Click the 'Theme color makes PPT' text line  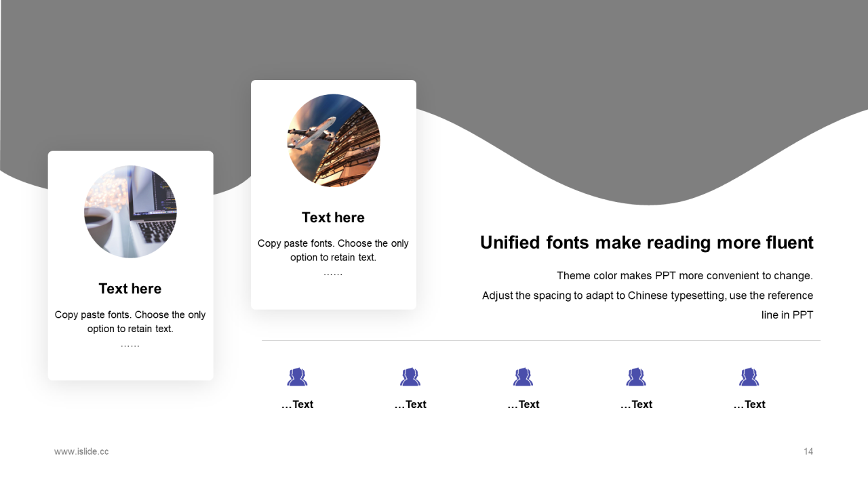pos(684,276)
